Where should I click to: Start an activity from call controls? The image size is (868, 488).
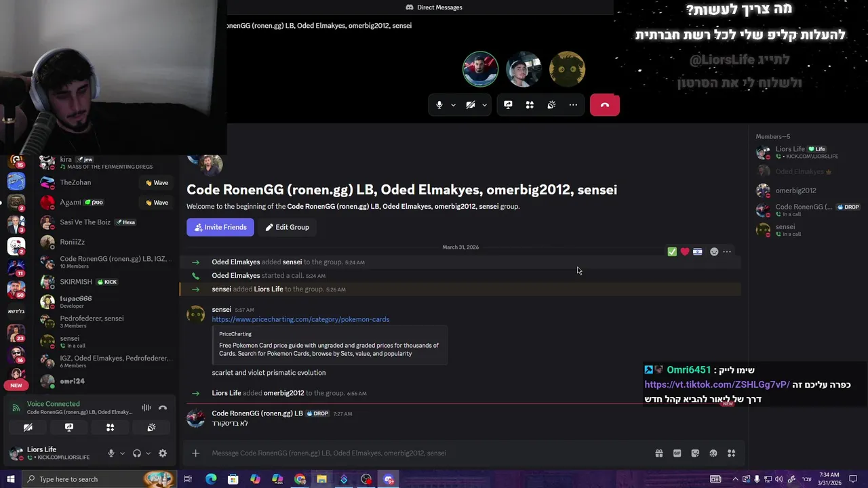click(x=530, y=105)
